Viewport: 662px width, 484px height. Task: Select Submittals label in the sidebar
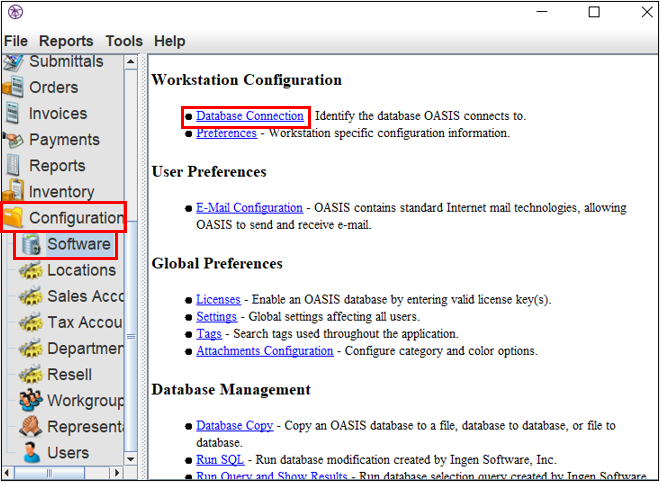[x=66, y=62]
